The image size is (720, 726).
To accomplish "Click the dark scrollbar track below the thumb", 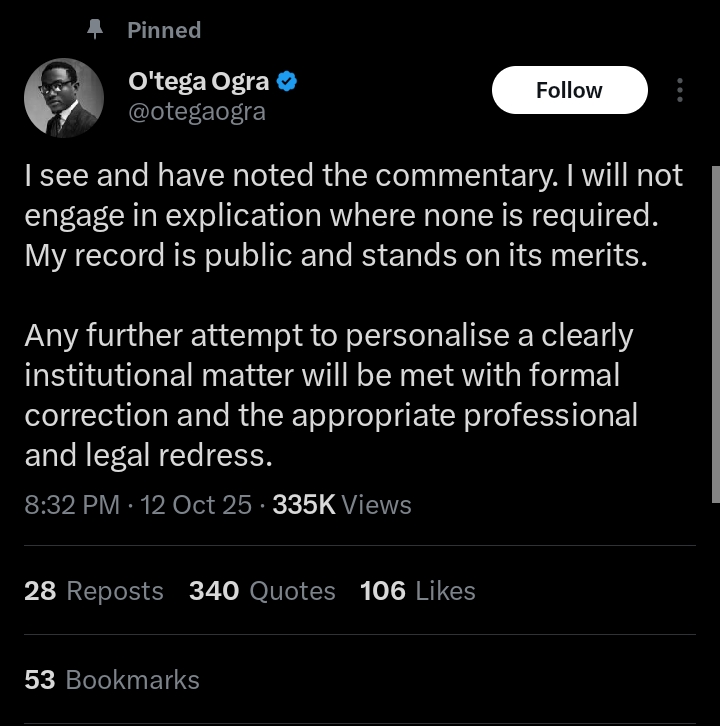I will pyautogui.click(x=715, y=610).
